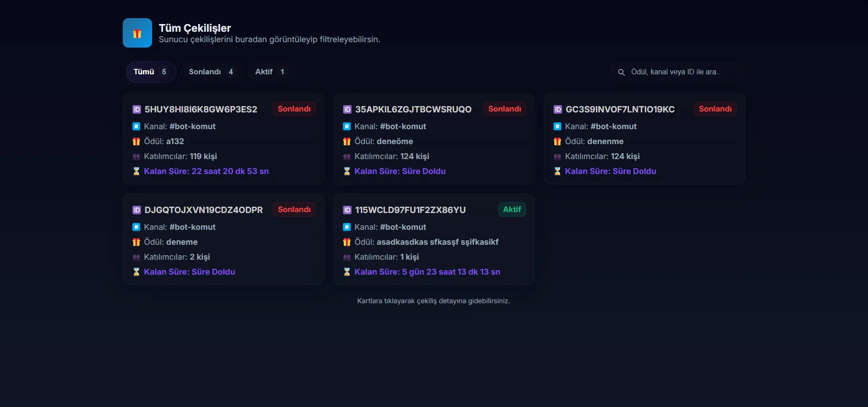Open giveaway card DJGQTOJXVN19CDZ4ODPR
Viewport: 868px width, 407px height.
click(223, 239)
